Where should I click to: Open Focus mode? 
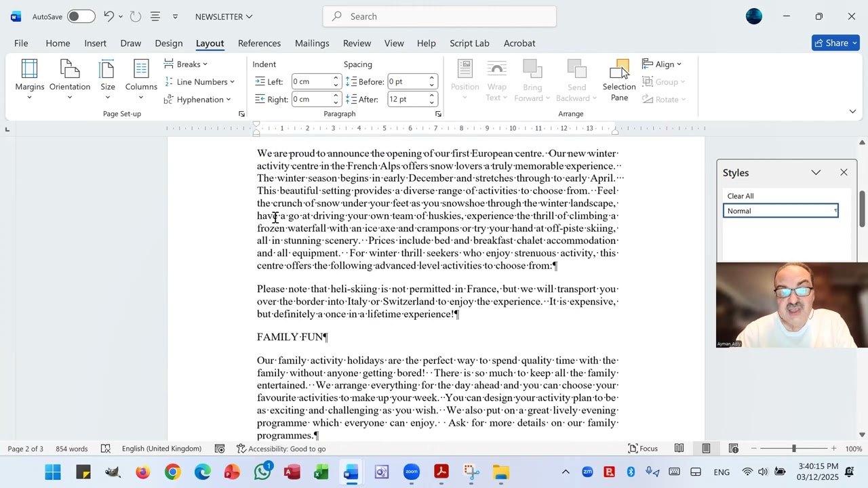point(643,449)
